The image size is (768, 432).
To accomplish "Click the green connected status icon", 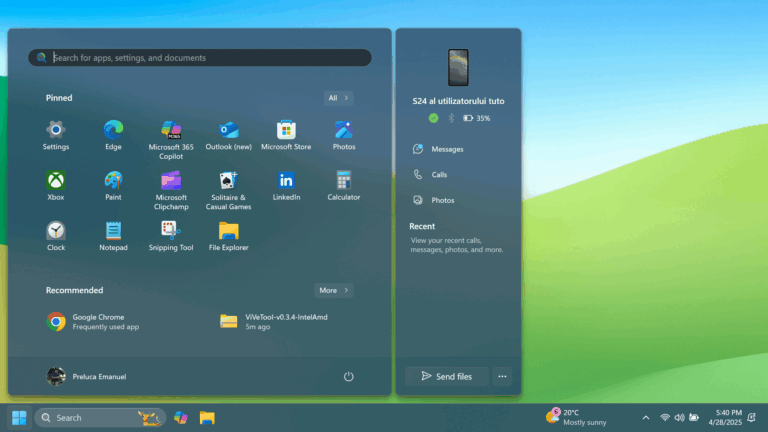I will point(433,118).
